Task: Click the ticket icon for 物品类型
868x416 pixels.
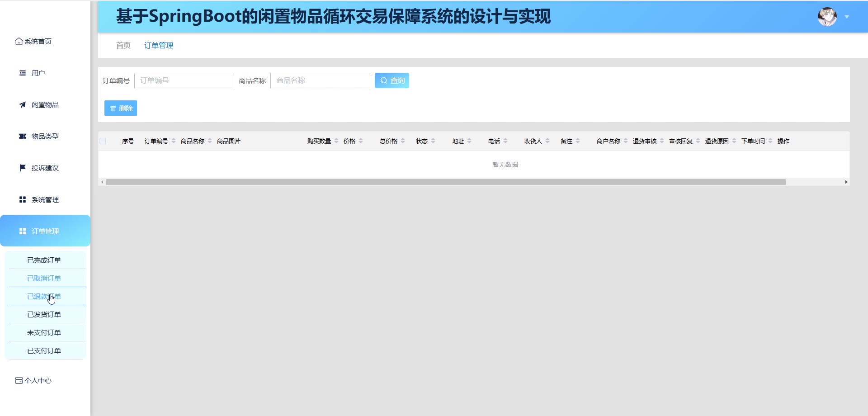Action: click(22, 136)
